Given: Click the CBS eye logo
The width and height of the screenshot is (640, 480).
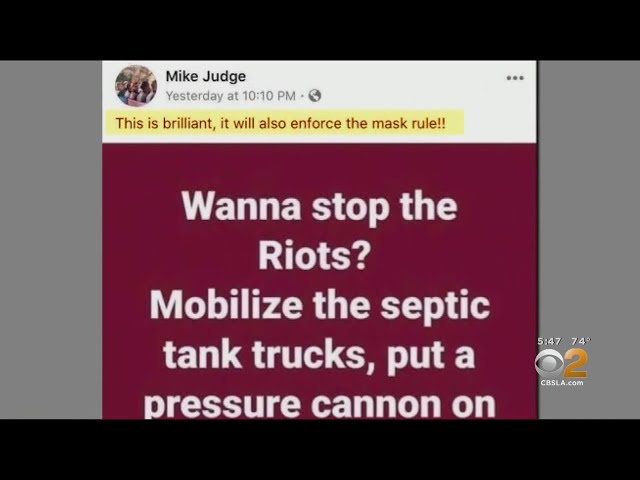Looking at the screenshot, I should tap(551, 363).
